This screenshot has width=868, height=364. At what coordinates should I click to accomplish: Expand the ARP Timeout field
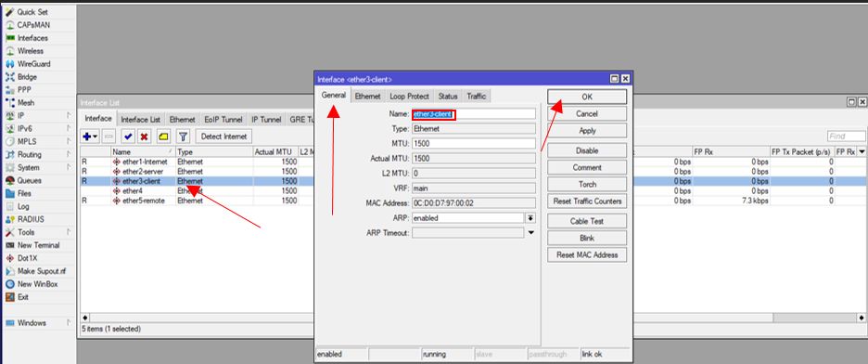[x=530, y=233]
